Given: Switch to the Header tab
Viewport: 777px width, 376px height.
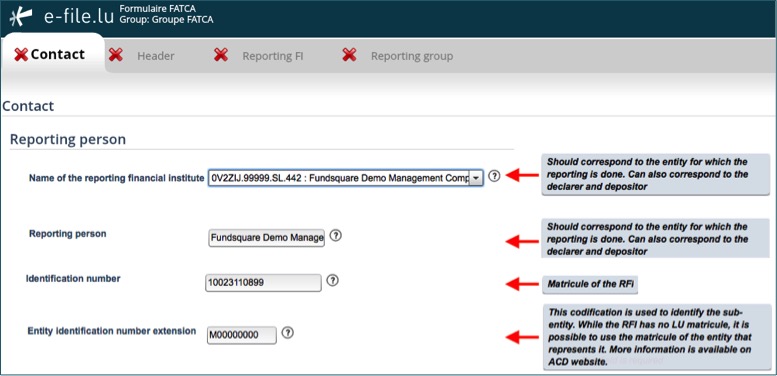Looking at the screenshot, I should (156, 56).
